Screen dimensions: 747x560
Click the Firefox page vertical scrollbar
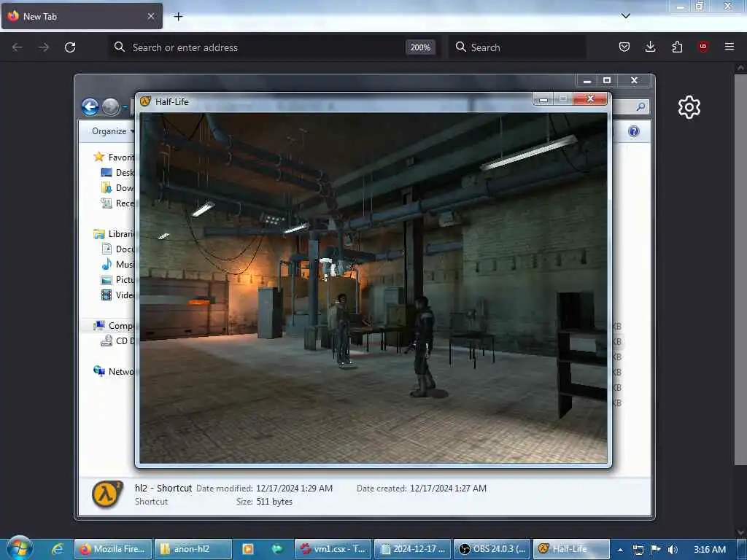tap(740, 269)
